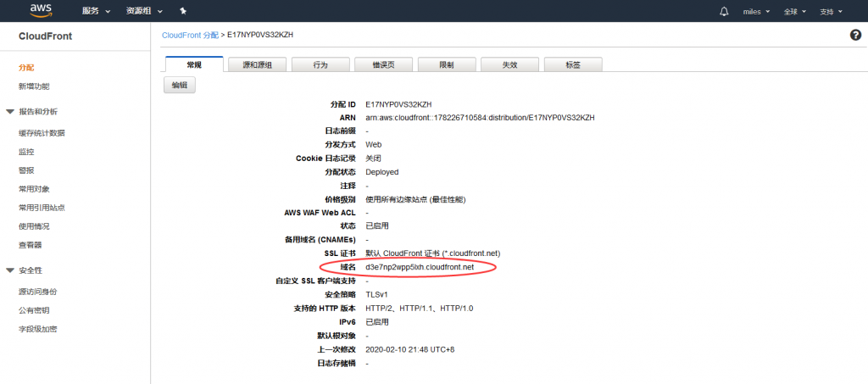Open 常用引用站点 in the sidebar
Screen dimensions: 868x384
42,208
